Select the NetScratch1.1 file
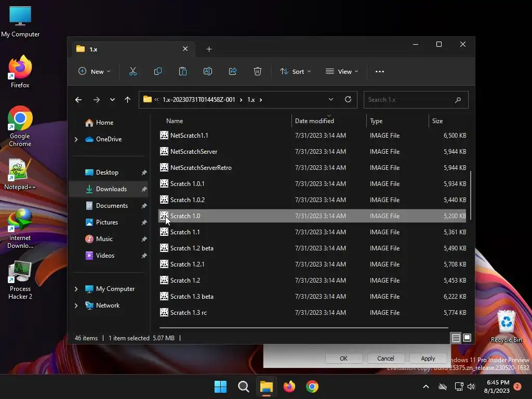This screenshot has height=399, width=532. coord(312,136)
